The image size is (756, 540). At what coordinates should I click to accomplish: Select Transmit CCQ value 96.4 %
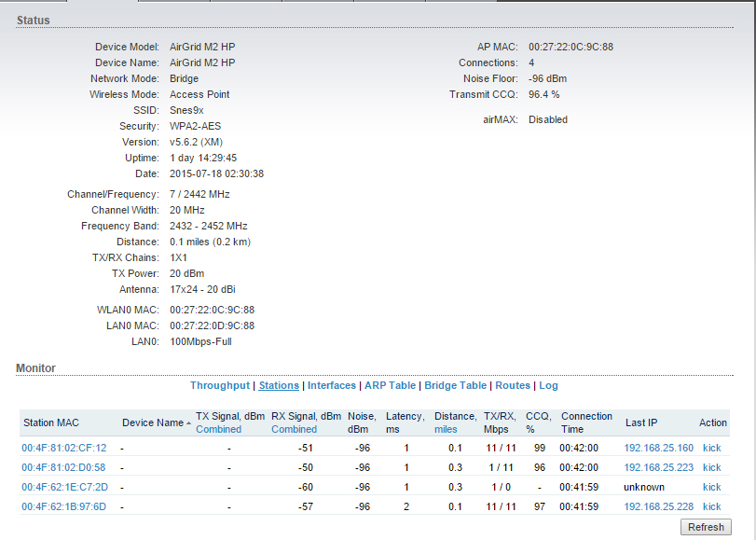[x=543, y=94]
